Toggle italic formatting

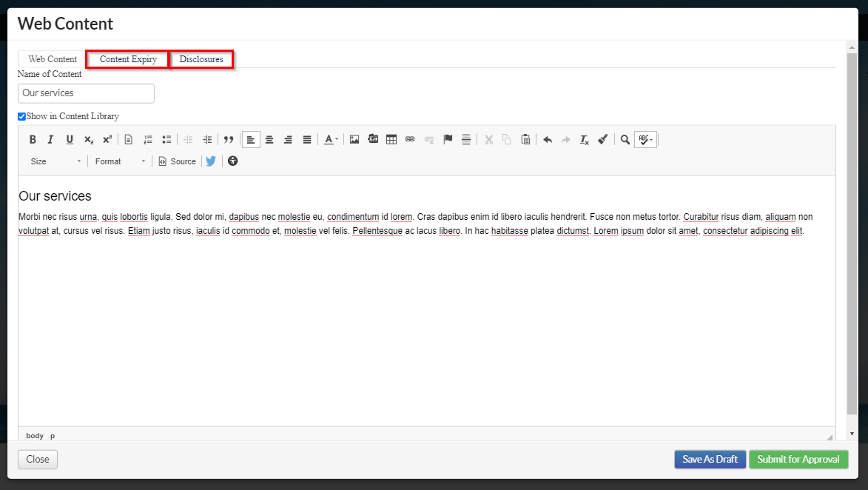click(50, 140)
